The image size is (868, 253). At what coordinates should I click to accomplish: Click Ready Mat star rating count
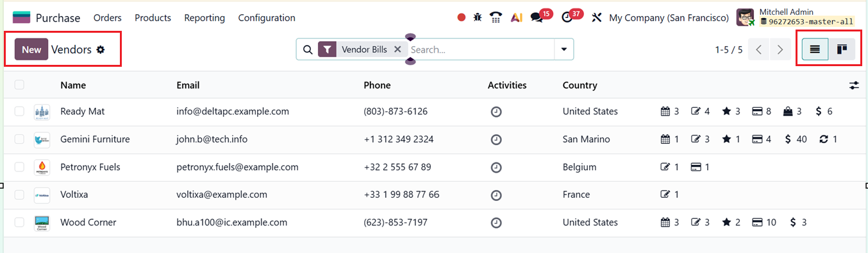731,112
